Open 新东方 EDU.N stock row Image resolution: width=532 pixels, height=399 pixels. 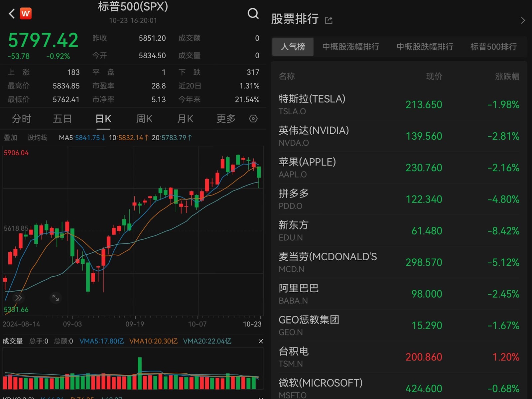[399, 231]
